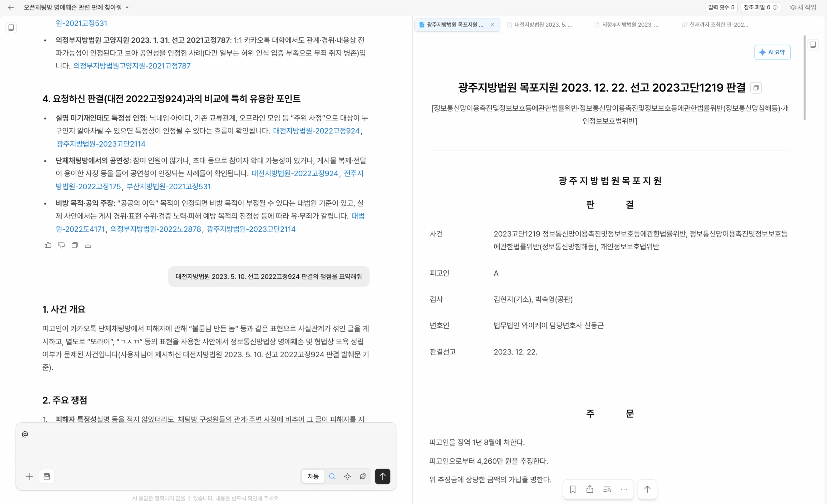
Task: Click 변호인 value '법무법인 와이케이 담당변호사 신동근'
Action: 548,325
